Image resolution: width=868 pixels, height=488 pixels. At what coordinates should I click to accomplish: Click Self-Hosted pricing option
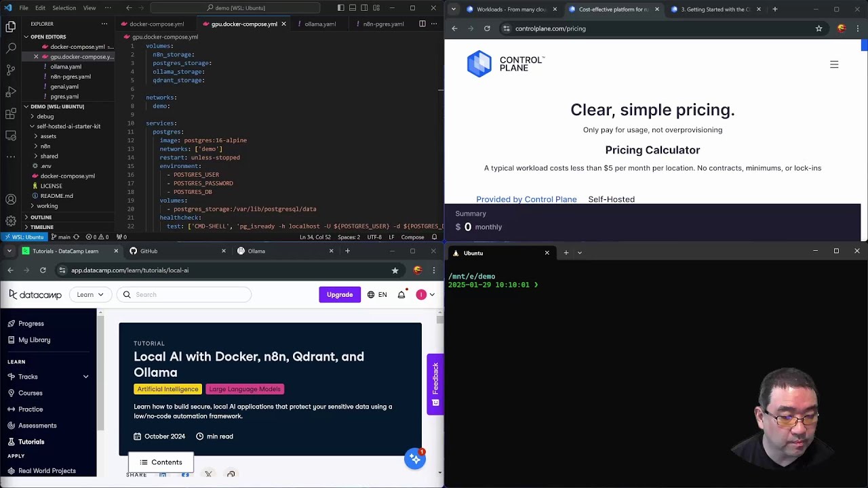[612, 199]
